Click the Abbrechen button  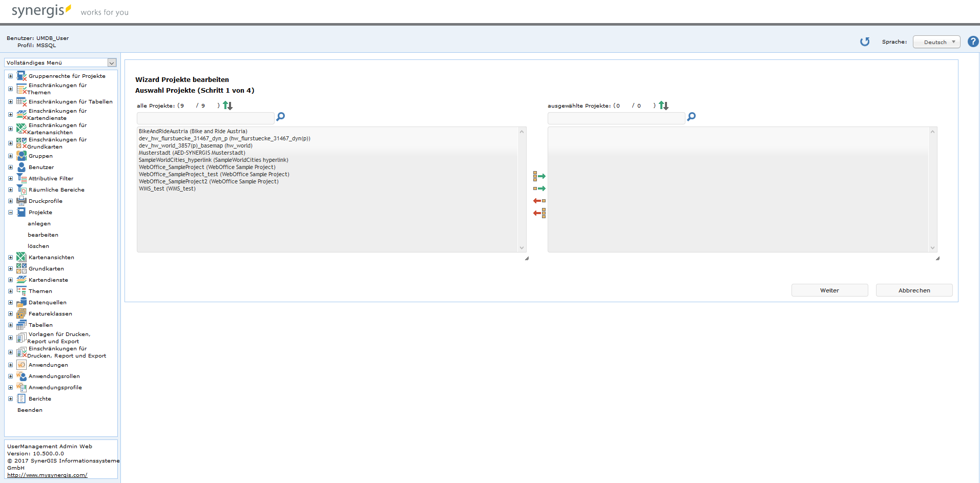914,290
